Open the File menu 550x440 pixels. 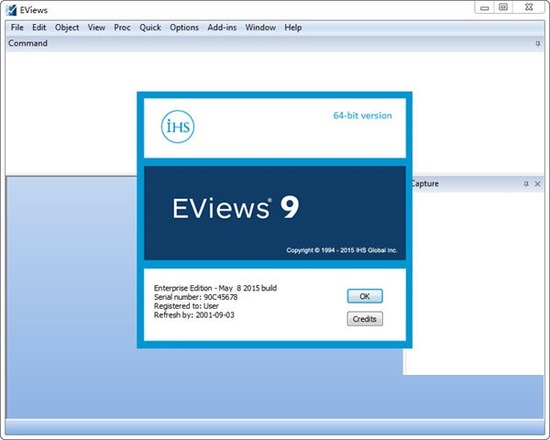pyautogui.click(x=17, y=27)
